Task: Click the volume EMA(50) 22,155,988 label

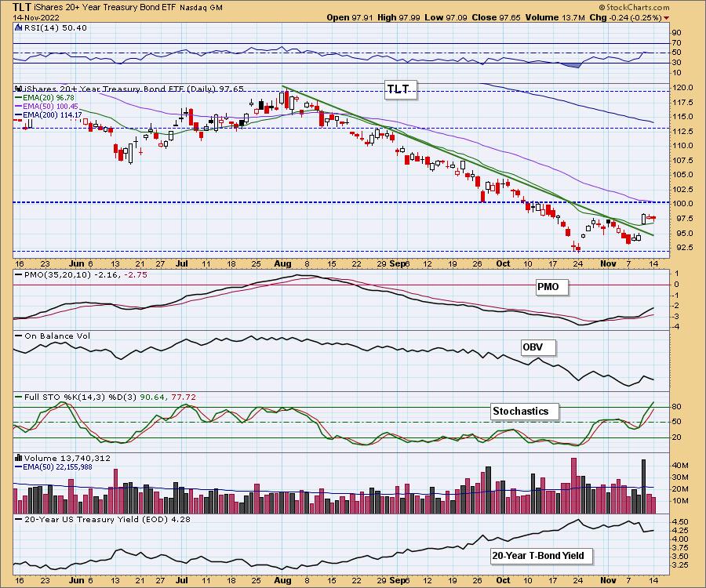Action: 57,467
